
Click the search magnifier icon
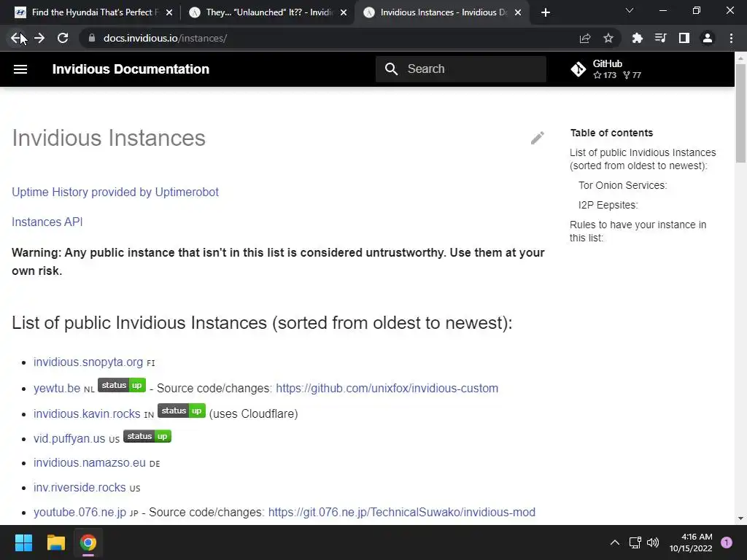point(391,69)
